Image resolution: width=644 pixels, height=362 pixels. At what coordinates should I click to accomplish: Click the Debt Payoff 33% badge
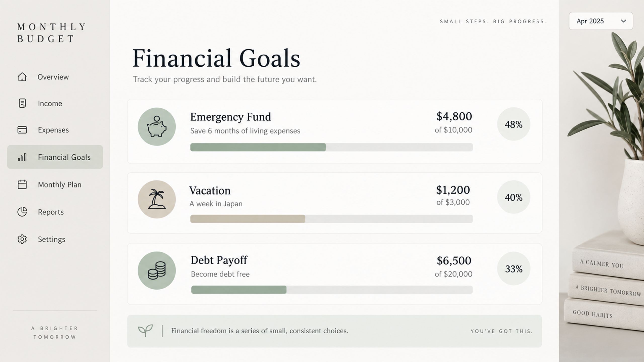pyautogui.click(x=514, y=268)
